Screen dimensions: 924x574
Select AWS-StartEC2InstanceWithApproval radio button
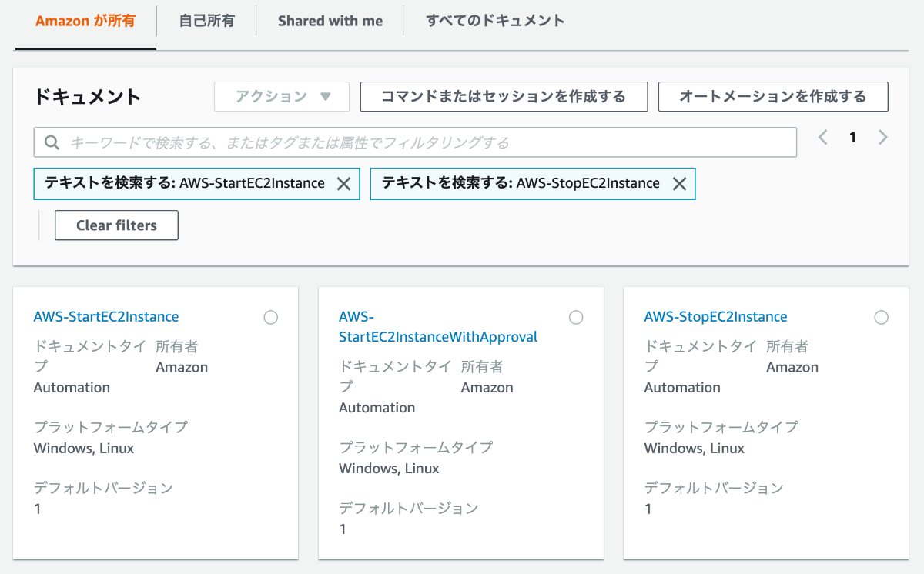(576, 317)
